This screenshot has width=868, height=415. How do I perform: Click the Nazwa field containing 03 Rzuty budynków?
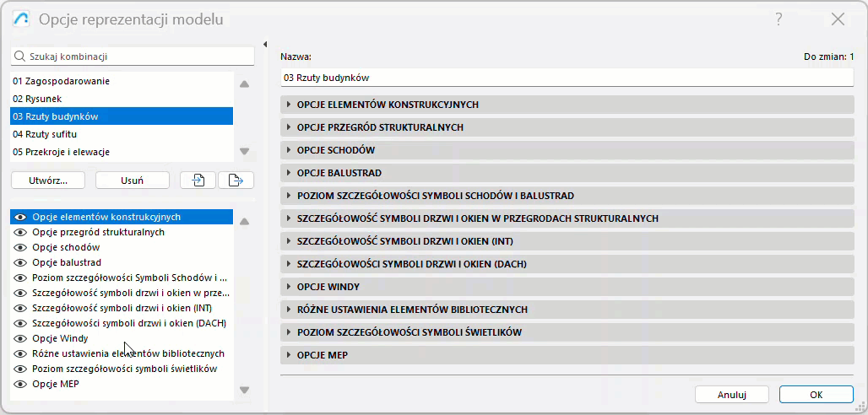(567, 78)
